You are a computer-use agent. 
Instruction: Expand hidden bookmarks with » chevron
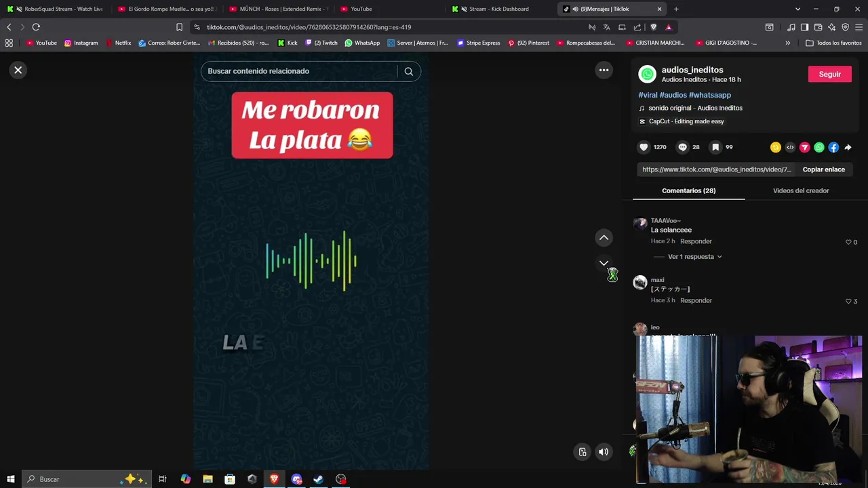(787, 43)
